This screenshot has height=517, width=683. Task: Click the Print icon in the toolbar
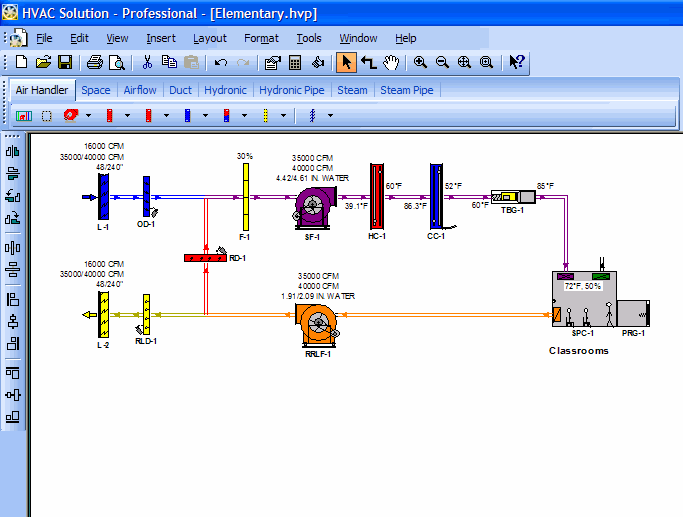[95, 62]
